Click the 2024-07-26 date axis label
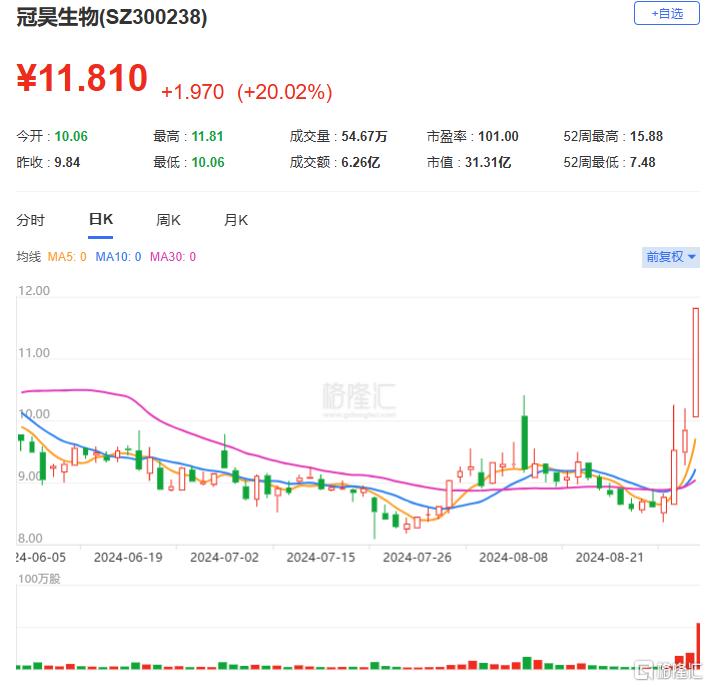709x687 pixels. point(417,557)
